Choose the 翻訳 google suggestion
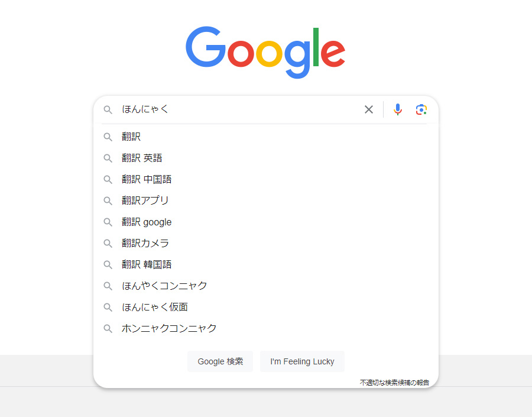 (x=147, y=222)
